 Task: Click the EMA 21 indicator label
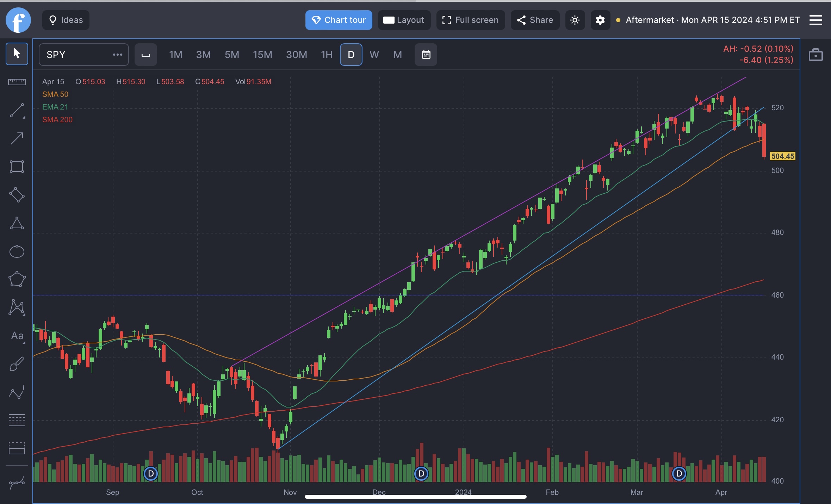tap(55, 107)
